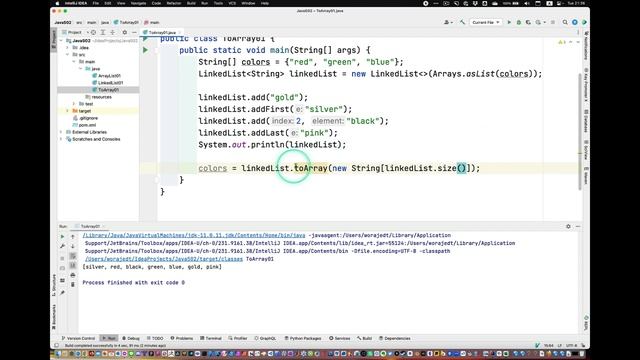
Task: Open Project view selector dropdown
Action: click(76, 32)
